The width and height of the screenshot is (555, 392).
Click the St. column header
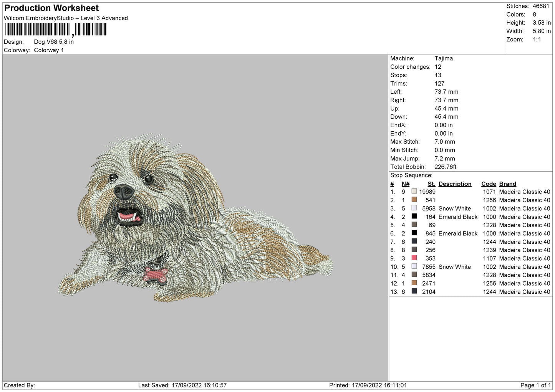pyautogui.click(x=431, y=184)
